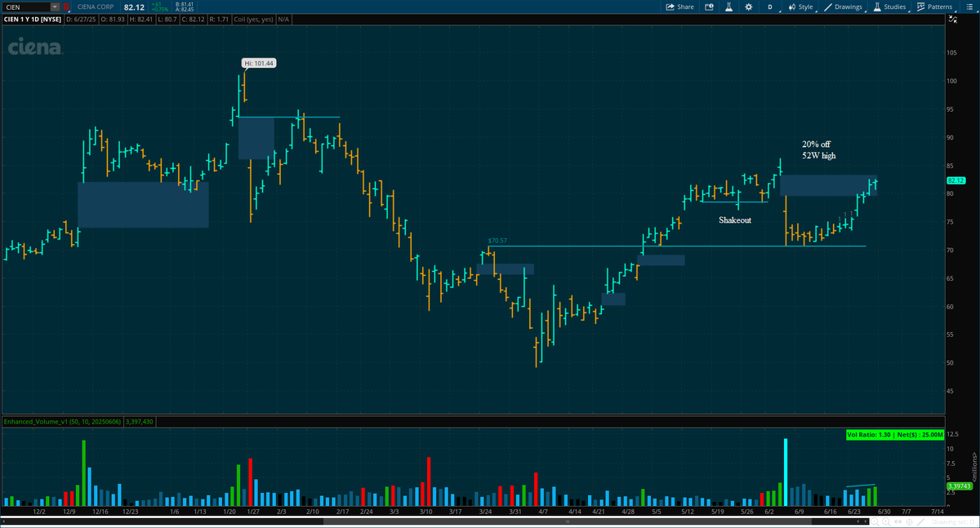
Task: Click the 'Shakeout' chart annotation
Action: (734, 220)
